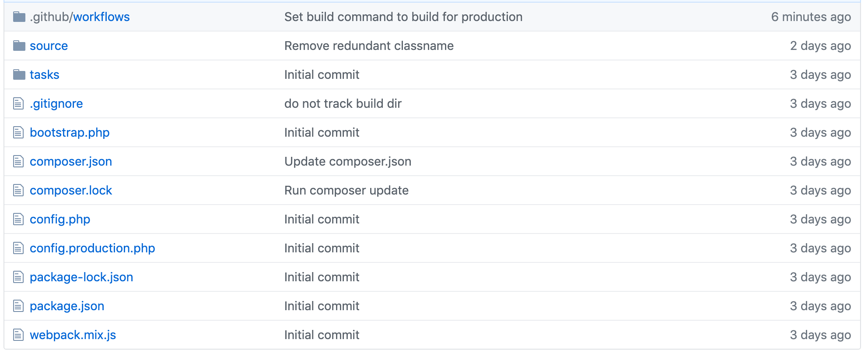Click the composer.json file icon
The width and height of the screenshot is (868, 354).
pos(18,162)
